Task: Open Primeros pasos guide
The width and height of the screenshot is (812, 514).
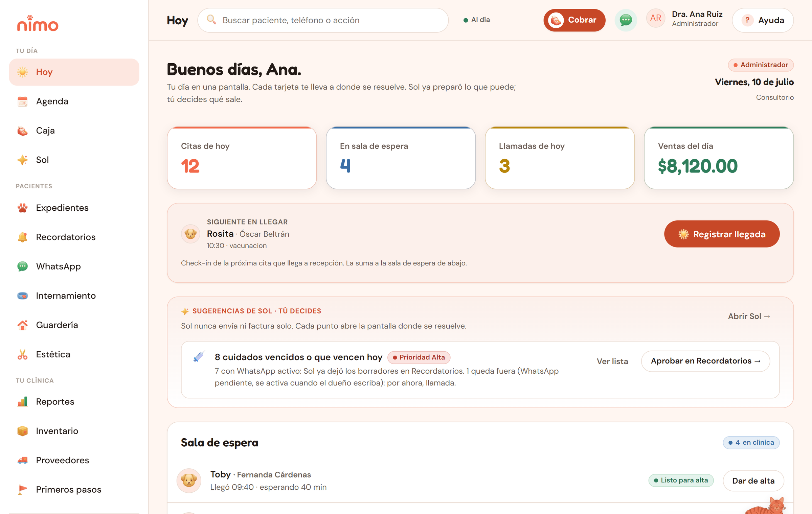Action: [74, 490]
